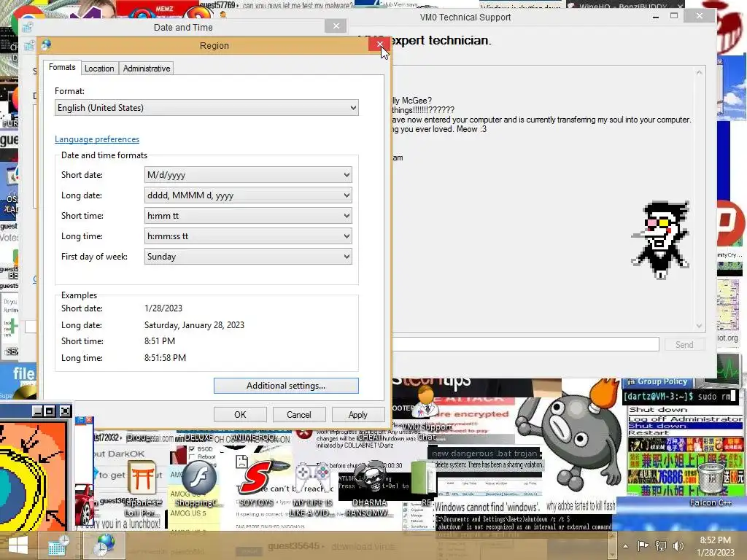Open the Format dropdown showing English (United States)

pyautogui.click(x=206, y=108)
